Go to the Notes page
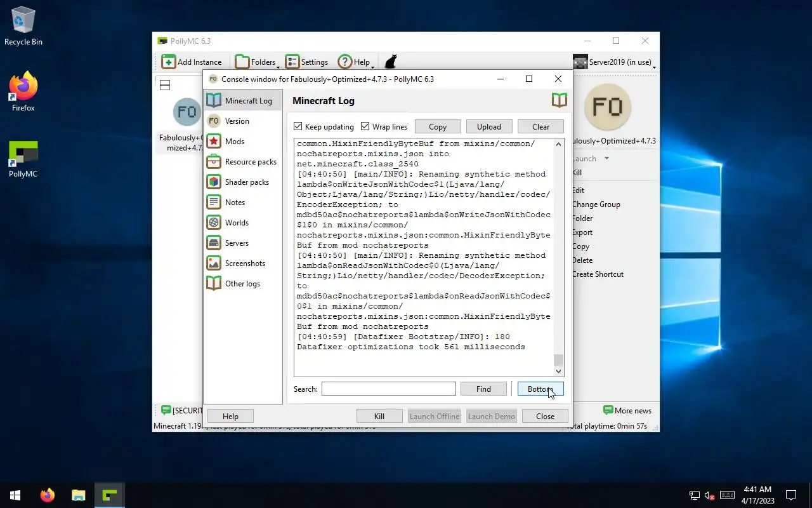This screenshot has height=508, width=812. pyautogui.click(x=243, y=202)
